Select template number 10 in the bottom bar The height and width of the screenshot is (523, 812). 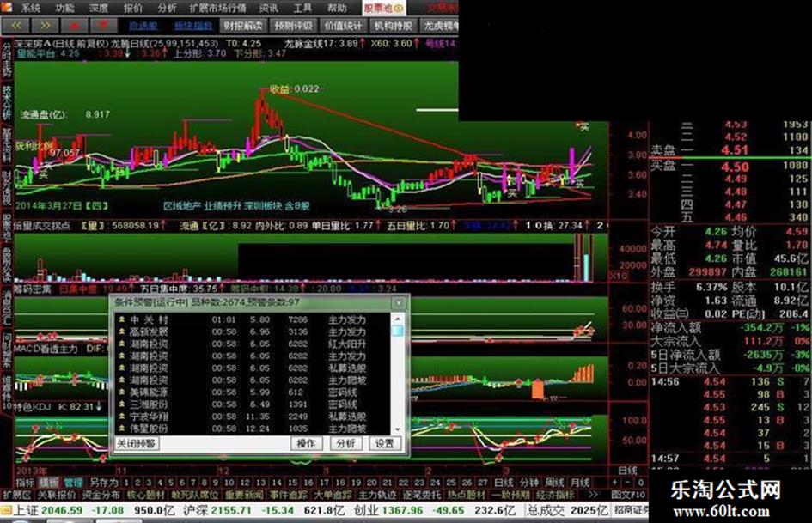click(x=229, y=483)
